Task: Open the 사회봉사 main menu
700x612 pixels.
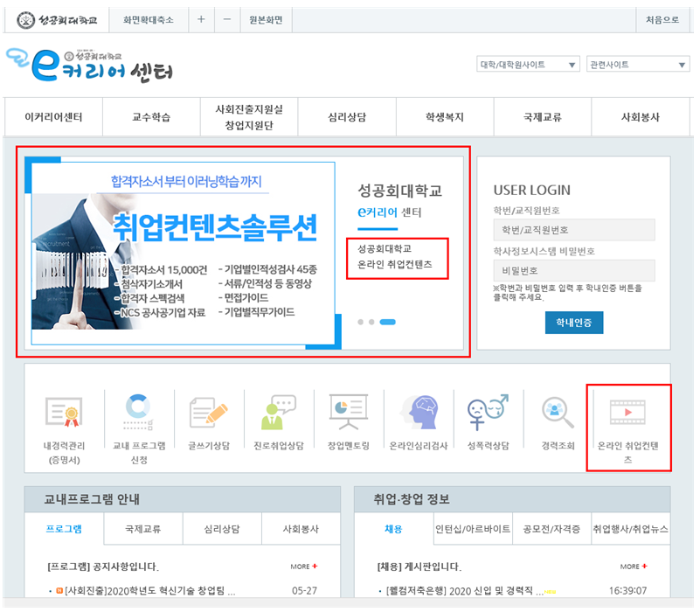Action: pyautogui.click(x=641, y=117)
